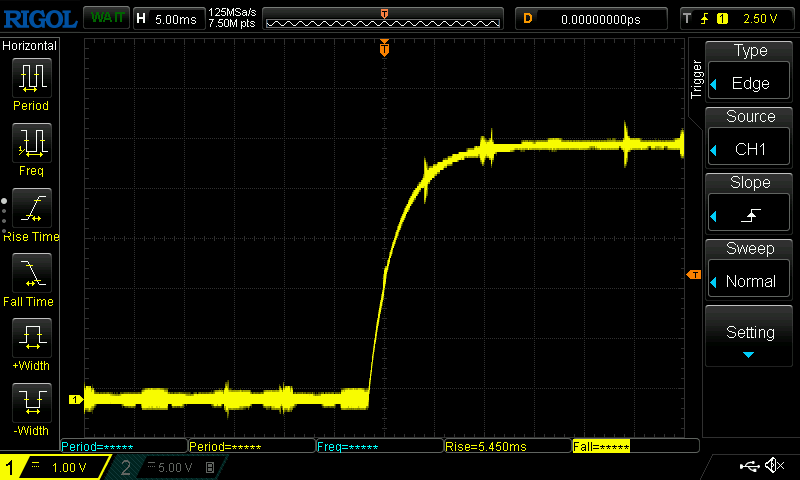Toggle channel 1 at 1.00 V
800x480 pixels.
[x=55, y=467]
